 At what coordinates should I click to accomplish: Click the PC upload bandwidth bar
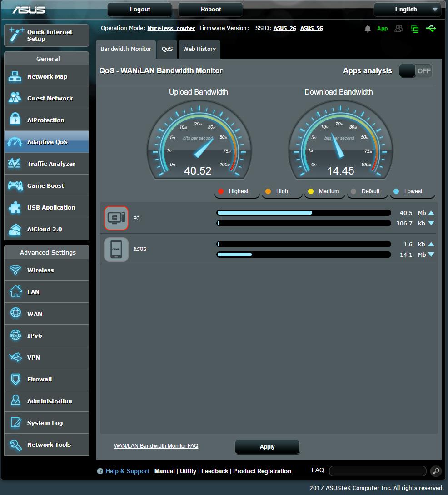[304, 213]
